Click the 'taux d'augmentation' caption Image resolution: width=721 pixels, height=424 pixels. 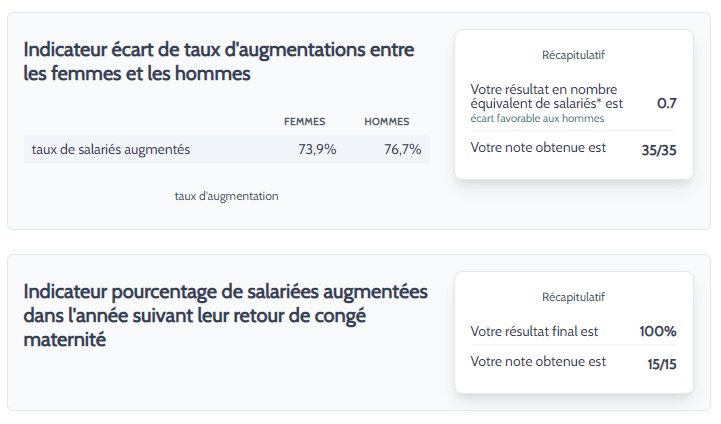pos(226,196)
